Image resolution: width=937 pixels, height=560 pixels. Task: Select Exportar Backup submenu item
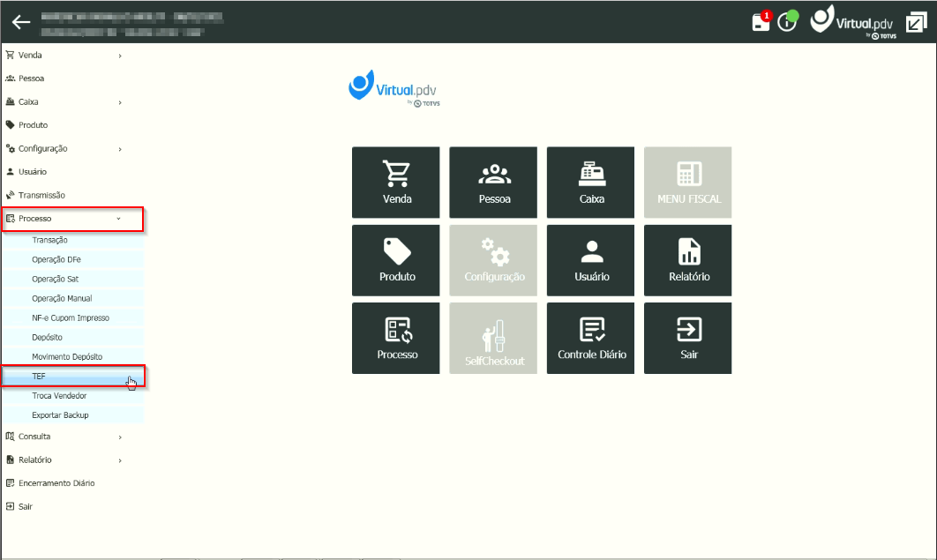click(x=73, y=414)
